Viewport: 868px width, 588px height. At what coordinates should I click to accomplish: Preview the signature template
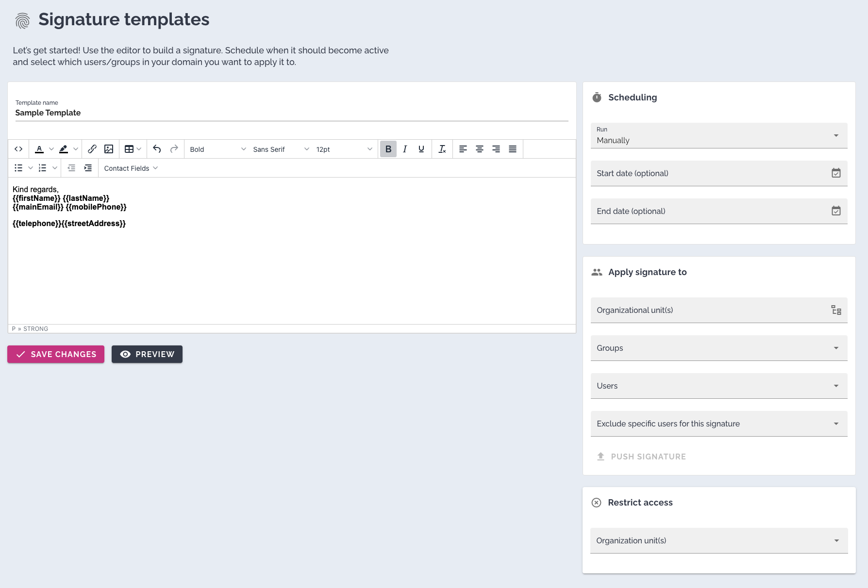[147, 354]
